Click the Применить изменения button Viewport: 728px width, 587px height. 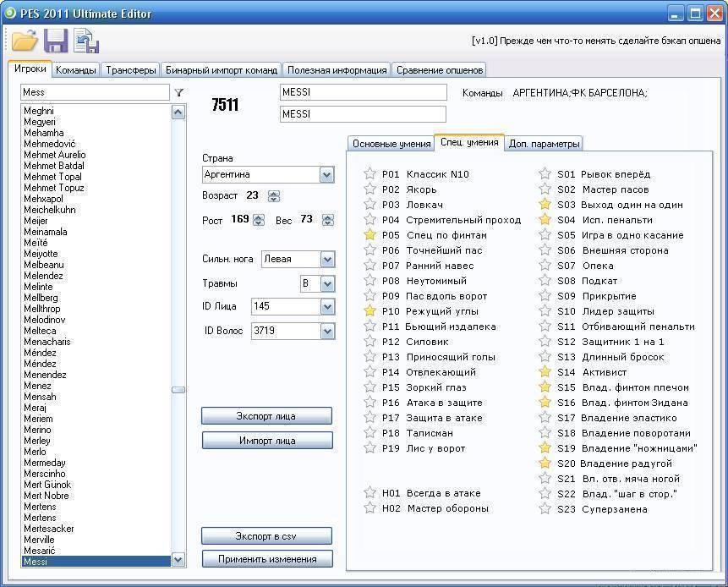click(267, 559)
